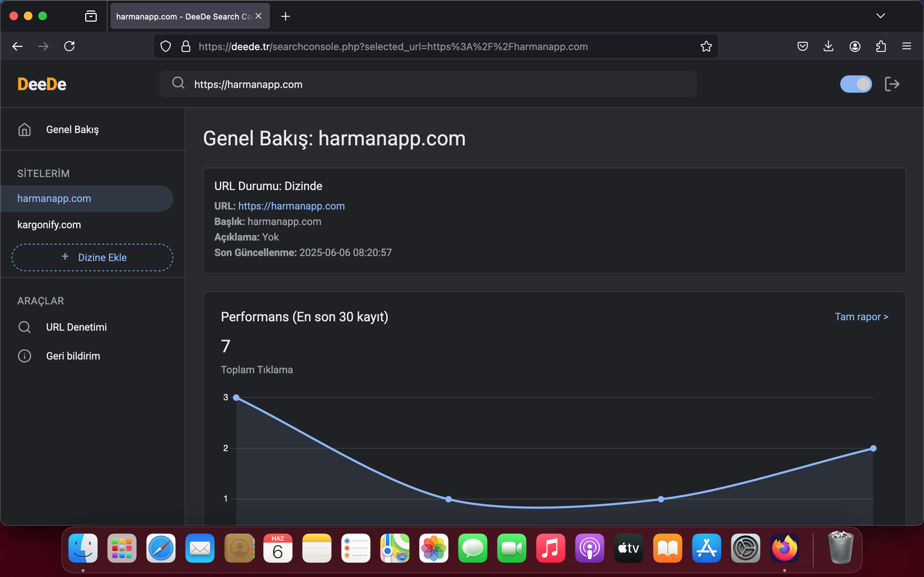The height and width of the screenshot is (577, 924).
Task: Click the https://harmanapp.com URL link
Action: click(291, 206)
